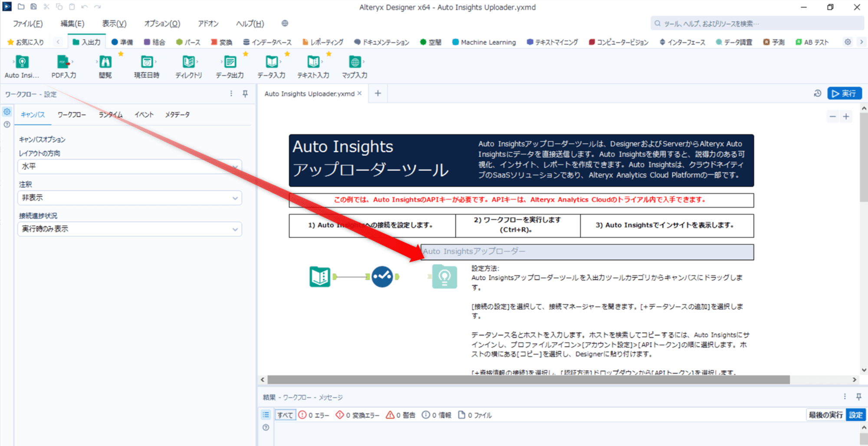The width and height of the screenshot is (868, 446).
Task: Click the globe language icon in menu bar
Action: tap(285, 23)
